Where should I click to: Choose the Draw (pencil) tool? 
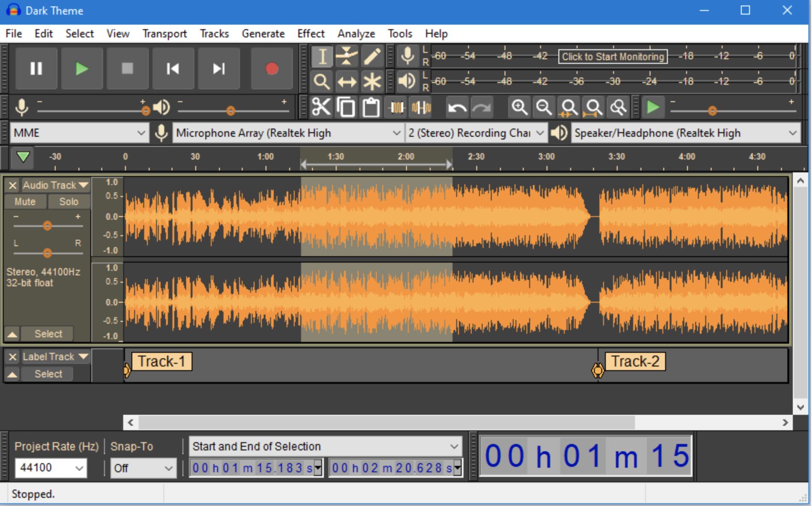(x=372, y=57)
